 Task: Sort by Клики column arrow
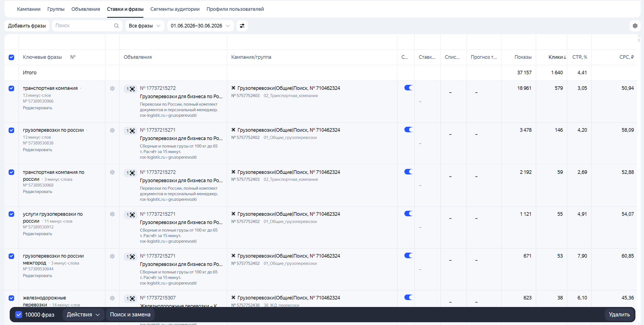[x=565, y=57]
